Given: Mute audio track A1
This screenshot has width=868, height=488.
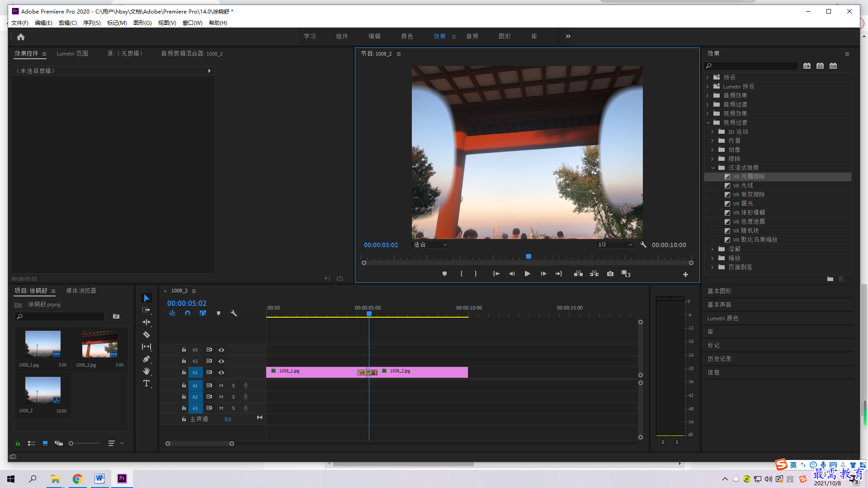Looking at the screenshot, I should pos(221,385).
